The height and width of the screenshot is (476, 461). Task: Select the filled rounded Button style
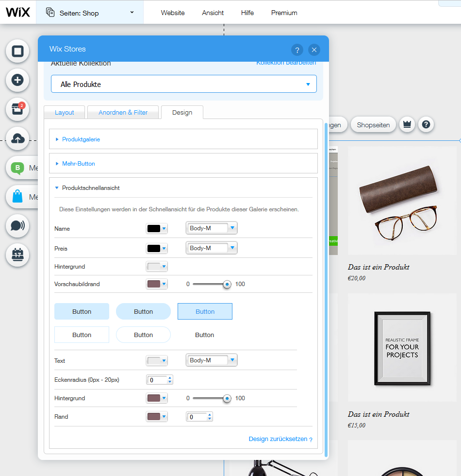pyautogui.click(x=143, y=312)
